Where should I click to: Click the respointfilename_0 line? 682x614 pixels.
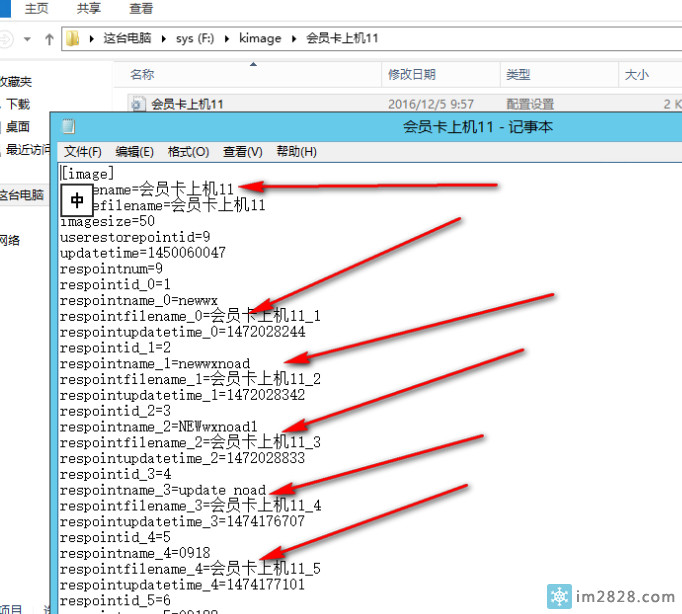point(191,316)
